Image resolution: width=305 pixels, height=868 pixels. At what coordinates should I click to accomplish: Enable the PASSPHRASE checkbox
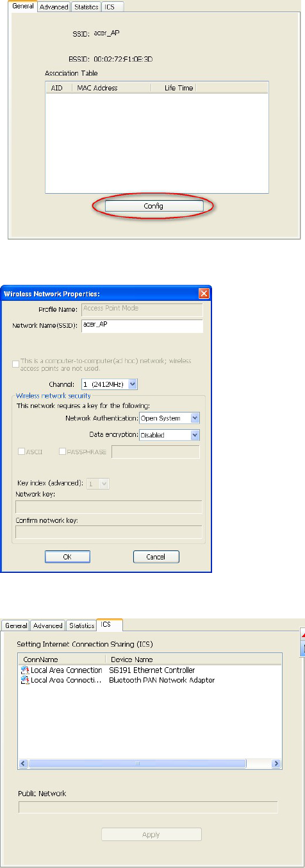click(x=62, y=452)
